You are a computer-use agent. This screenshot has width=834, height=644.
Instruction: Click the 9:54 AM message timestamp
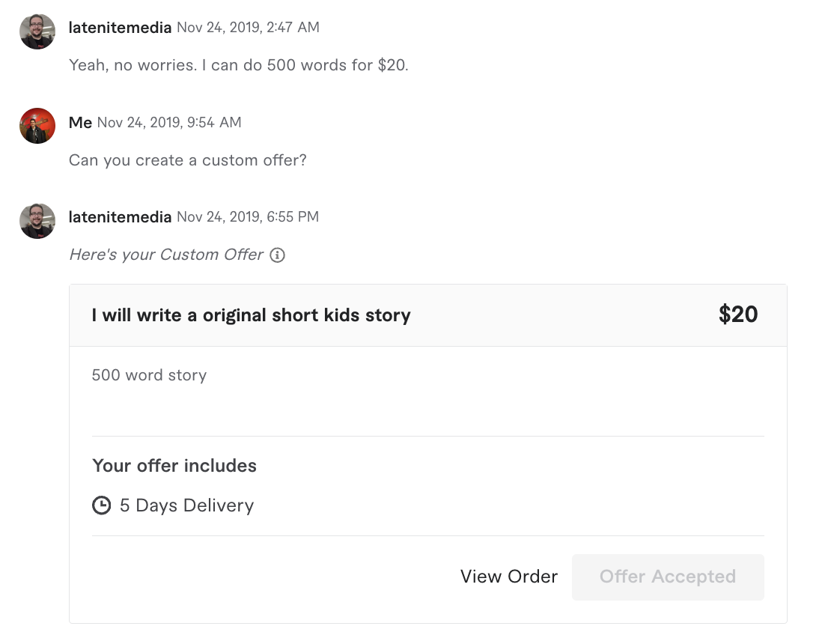point(169,123)
